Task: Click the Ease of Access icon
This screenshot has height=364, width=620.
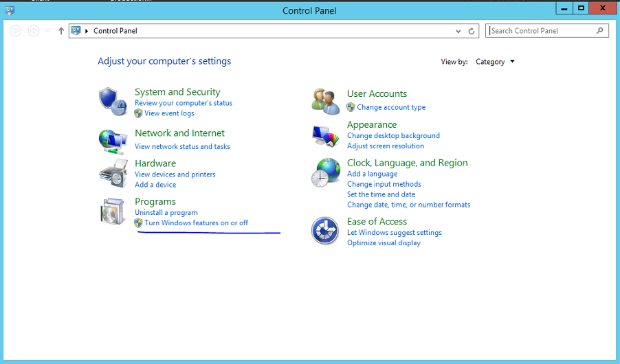Action: click(324, 231)
